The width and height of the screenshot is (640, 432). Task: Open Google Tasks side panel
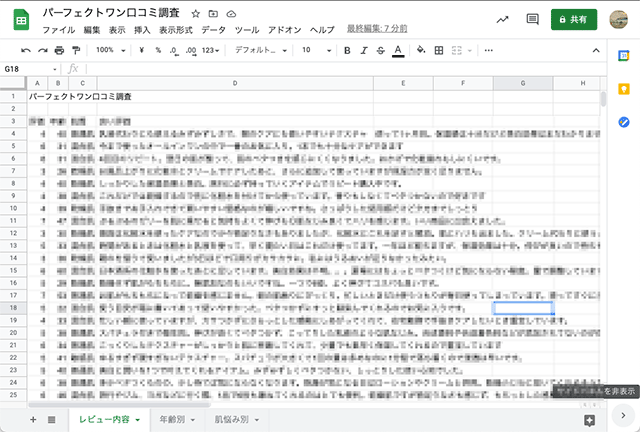coord(624,122)
